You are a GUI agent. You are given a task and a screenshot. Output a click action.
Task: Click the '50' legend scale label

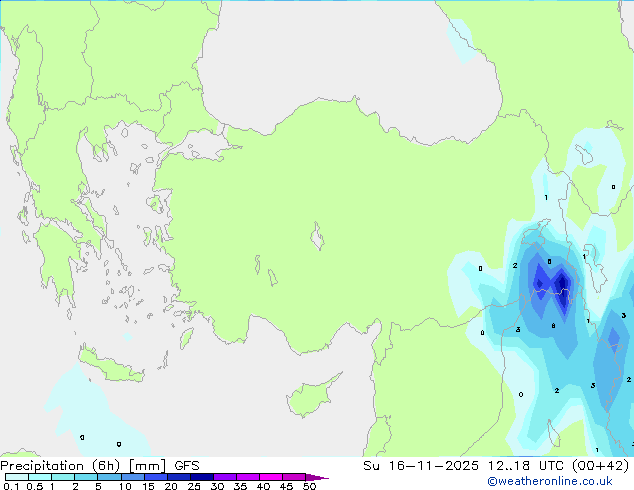point(309,486)
